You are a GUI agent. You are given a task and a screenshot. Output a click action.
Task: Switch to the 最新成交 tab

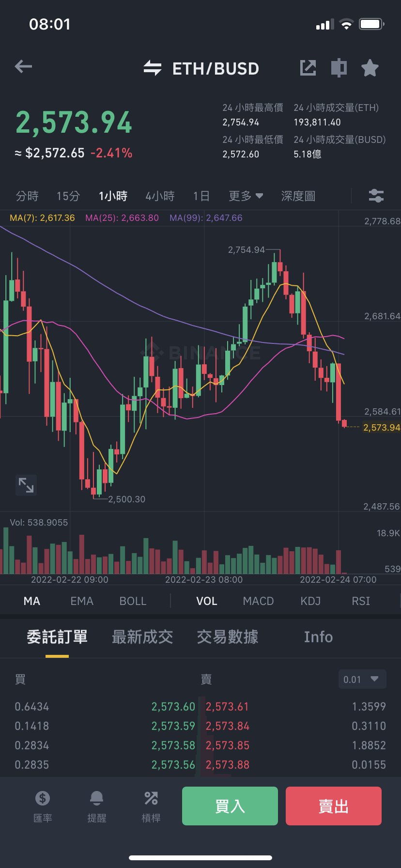coord(142,637)
